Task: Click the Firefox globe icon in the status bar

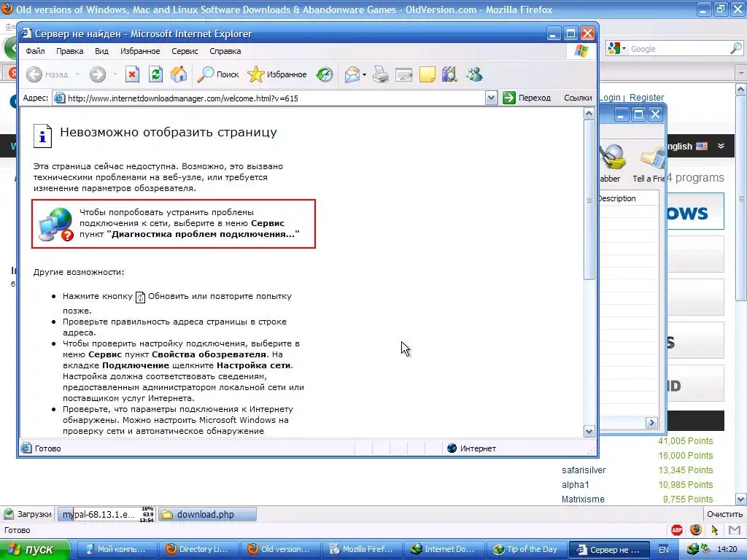Action: (696, 530)
